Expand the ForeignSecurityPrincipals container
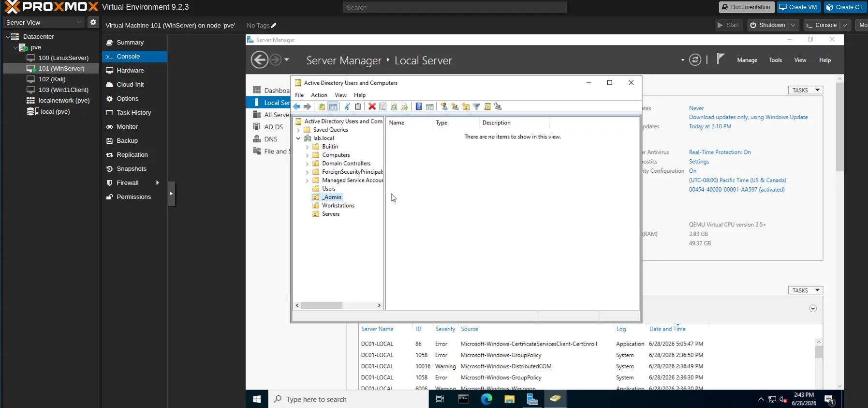This screenshot has height=408, width=868. coord(307,172)
